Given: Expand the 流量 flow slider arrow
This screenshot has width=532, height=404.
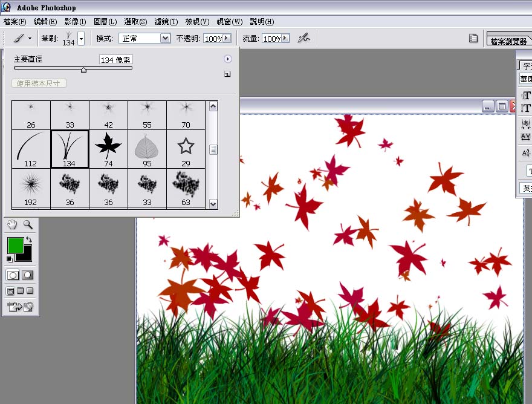Looking at the screenshot, I should click(x=285, y=38).
